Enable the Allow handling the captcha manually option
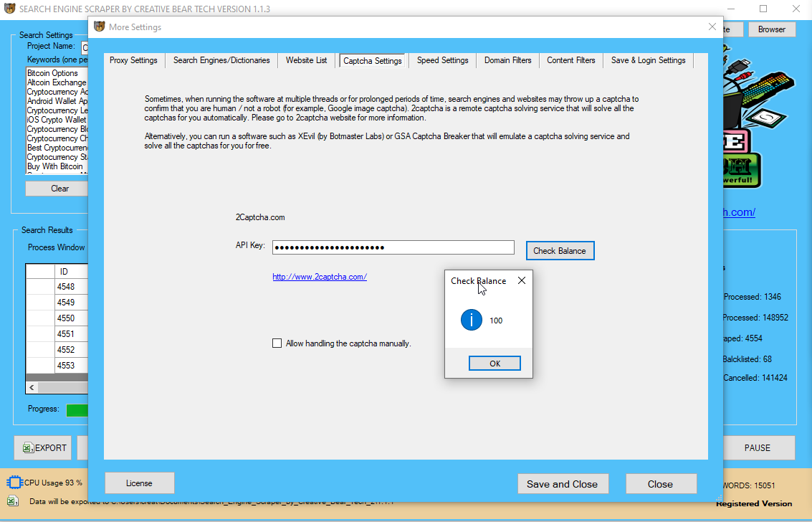Screen dimensions: 812x522 [x=277, y=343]
